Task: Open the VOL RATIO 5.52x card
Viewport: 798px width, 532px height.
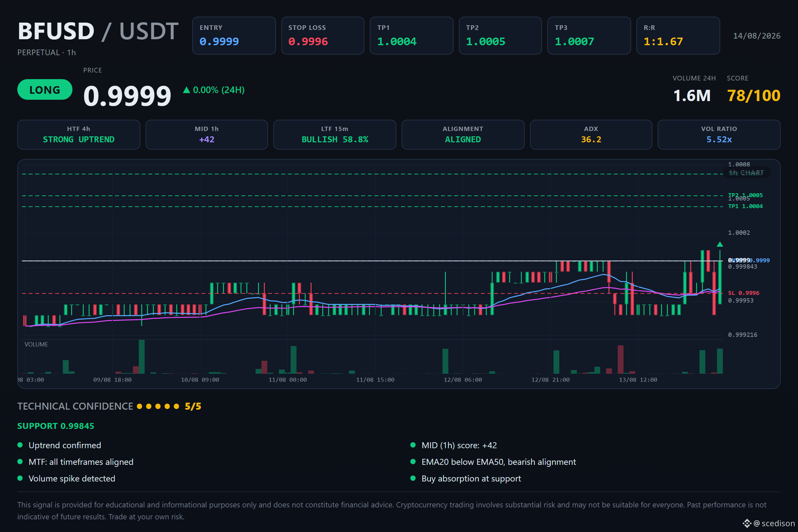Action: pos(719,135)
